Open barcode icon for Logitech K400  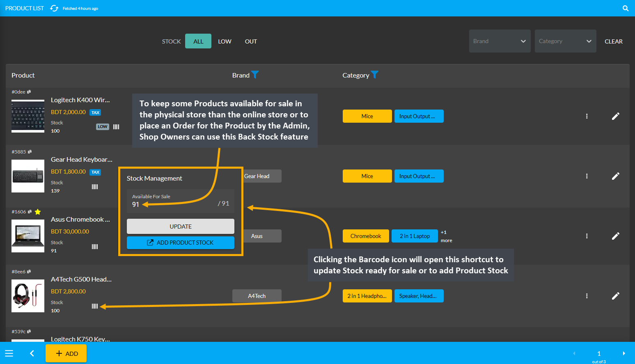tap(116, 127)
